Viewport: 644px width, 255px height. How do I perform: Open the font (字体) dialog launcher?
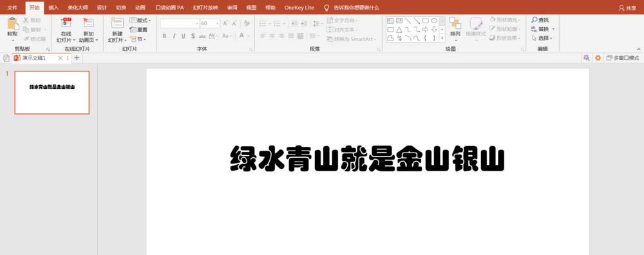pos(251,50)
